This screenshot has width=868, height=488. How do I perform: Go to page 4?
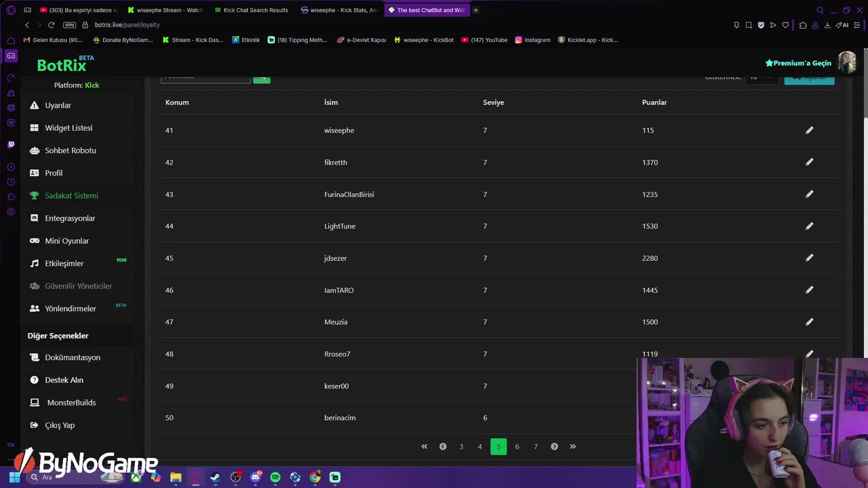[x=479, y=447]
